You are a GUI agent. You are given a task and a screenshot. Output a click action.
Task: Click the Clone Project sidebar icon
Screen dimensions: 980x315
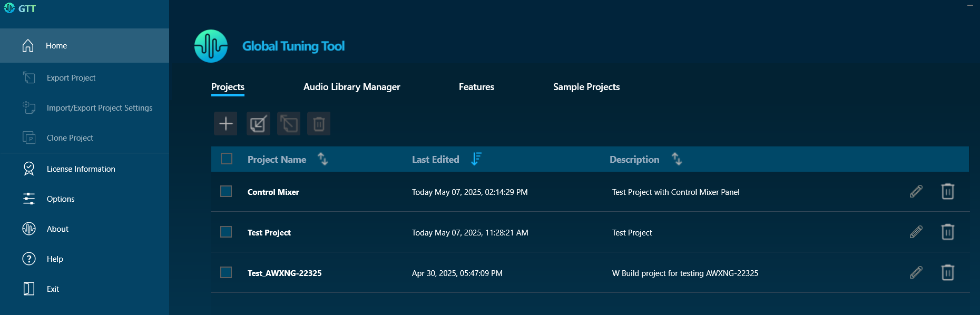(29, 137)
